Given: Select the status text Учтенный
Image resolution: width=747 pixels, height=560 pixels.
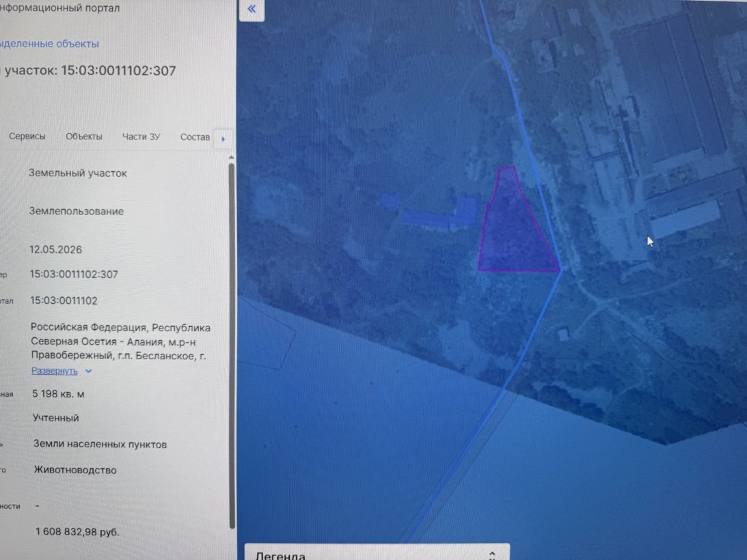Looking at the screenshot, I should (x=56, y=418).
